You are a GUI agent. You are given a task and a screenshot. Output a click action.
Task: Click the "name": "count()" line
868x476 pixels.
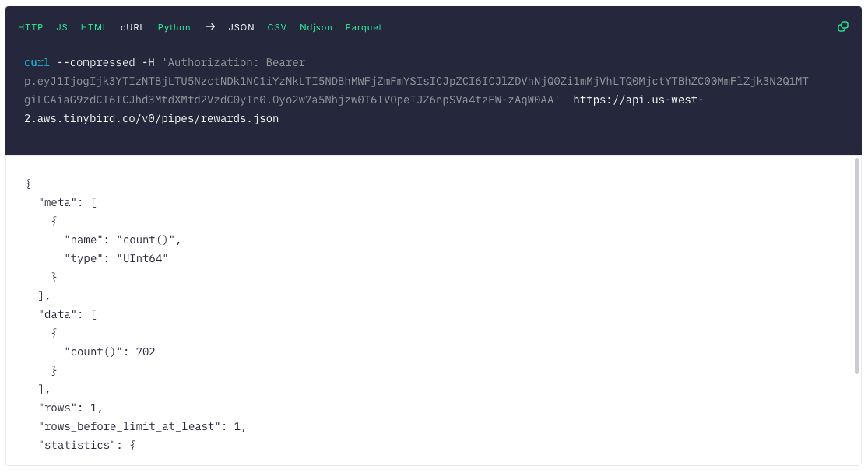[x=123, y=240]
